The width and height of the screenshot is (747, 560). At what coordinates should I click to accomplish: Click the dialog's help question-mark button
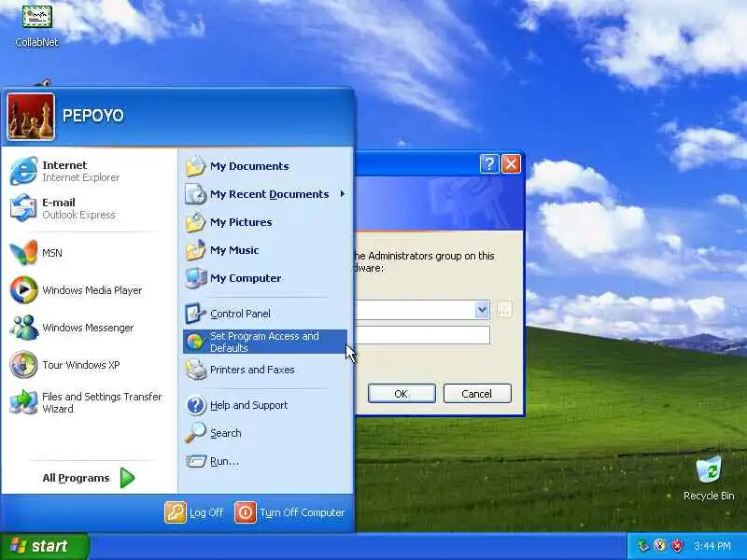pyautogui.click(x=488, y=164)
